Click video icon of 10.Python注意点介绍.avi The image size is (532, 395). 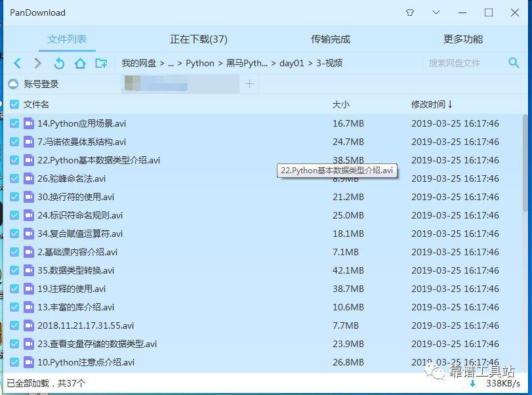click(x=29, y=362)
